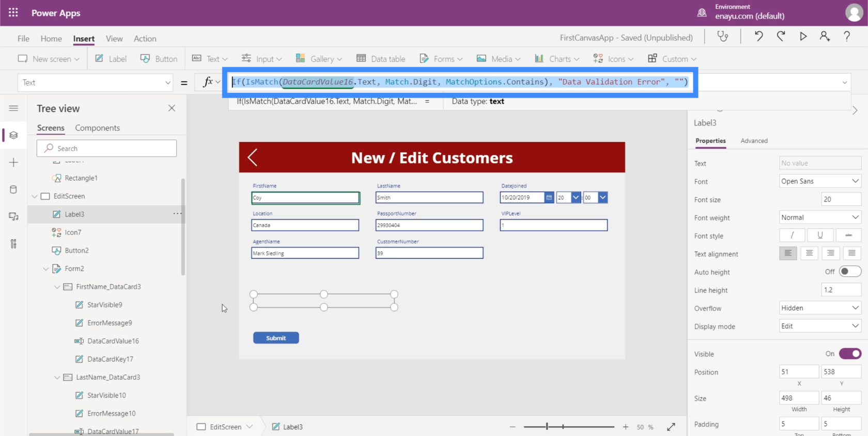Screen dimensions: 868x436
Task: Open the Display mode dropdown
Action: [x=820, y=326]
